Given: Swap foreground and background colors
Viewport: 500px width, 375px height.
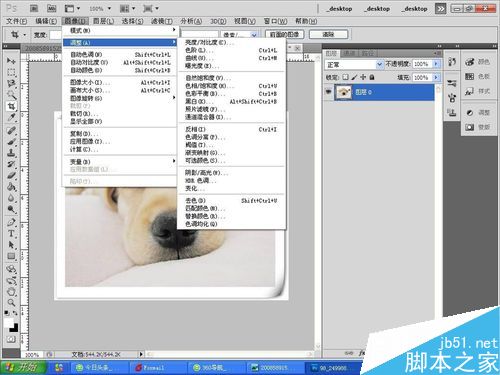Looking at the screenshot, I should (x=15, y=313).
